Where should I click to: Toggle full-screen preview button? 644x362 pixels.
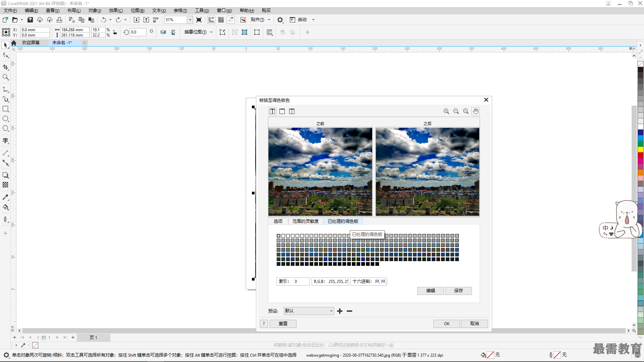pyautogui.click(x=199, y=20)
